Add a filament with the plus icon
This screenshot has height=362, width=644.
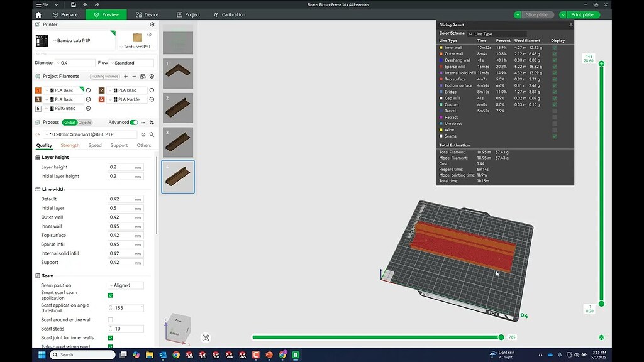point(126,76)
